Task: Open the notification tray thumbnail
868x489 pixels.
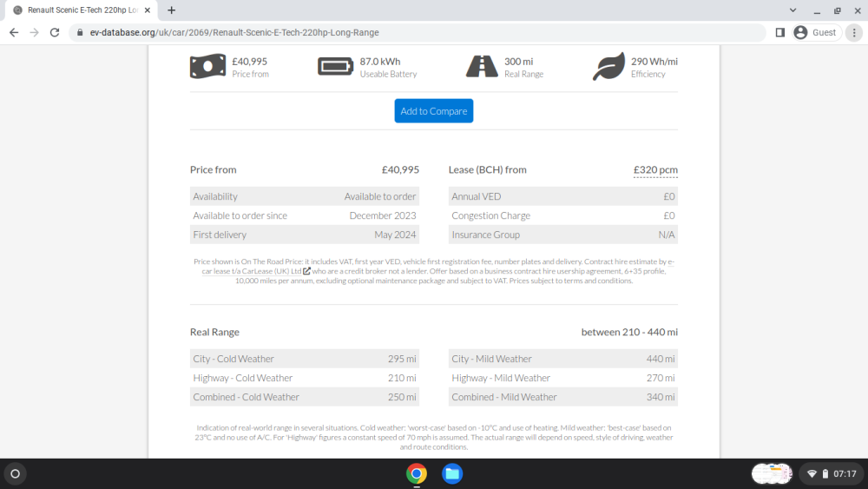Action: (772, 473)
